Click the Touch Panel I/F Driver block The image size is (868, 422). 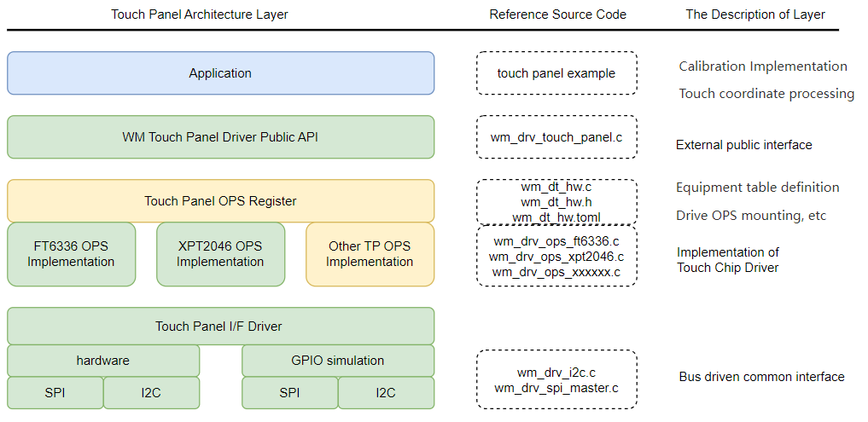(x=220, y=327)
